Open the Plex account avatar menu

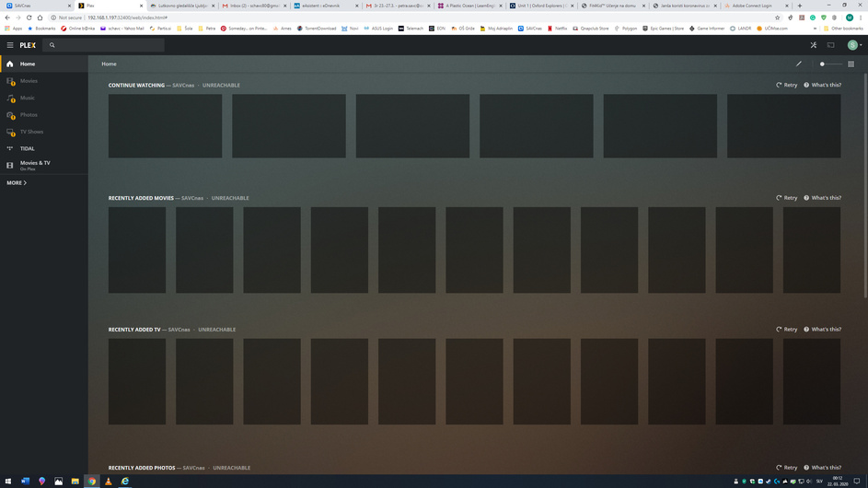854,45
